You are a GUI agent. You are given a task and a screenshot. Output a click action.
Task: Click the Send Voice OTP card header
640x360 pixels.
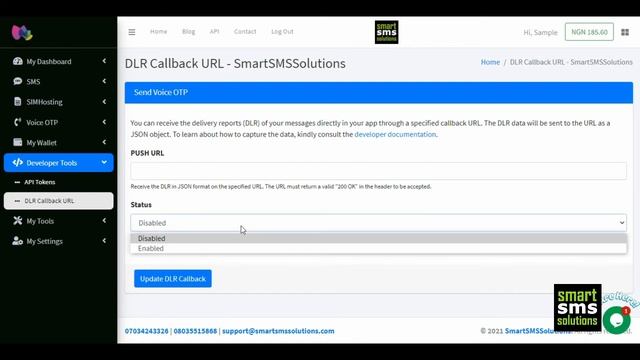[379, 93]
